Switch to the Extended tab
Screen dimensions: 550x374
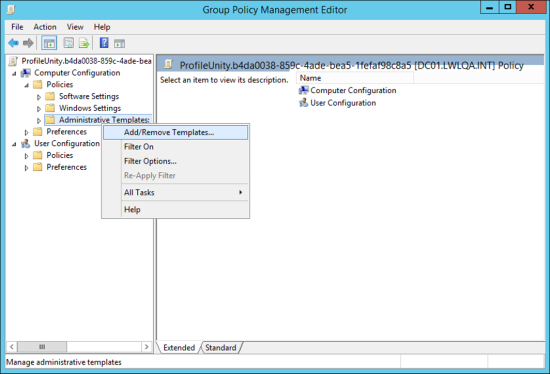coord(179,348)
